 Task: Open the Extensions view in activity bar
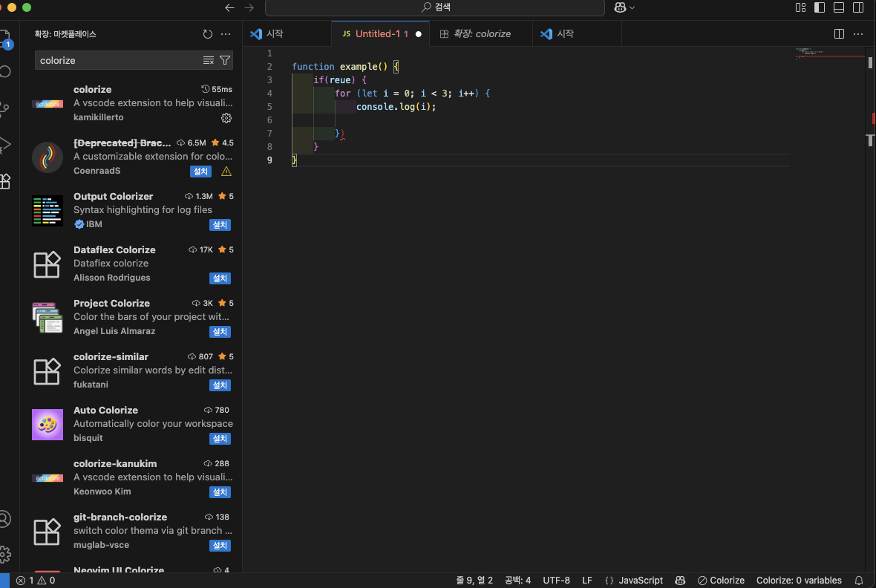coord(5,181)
